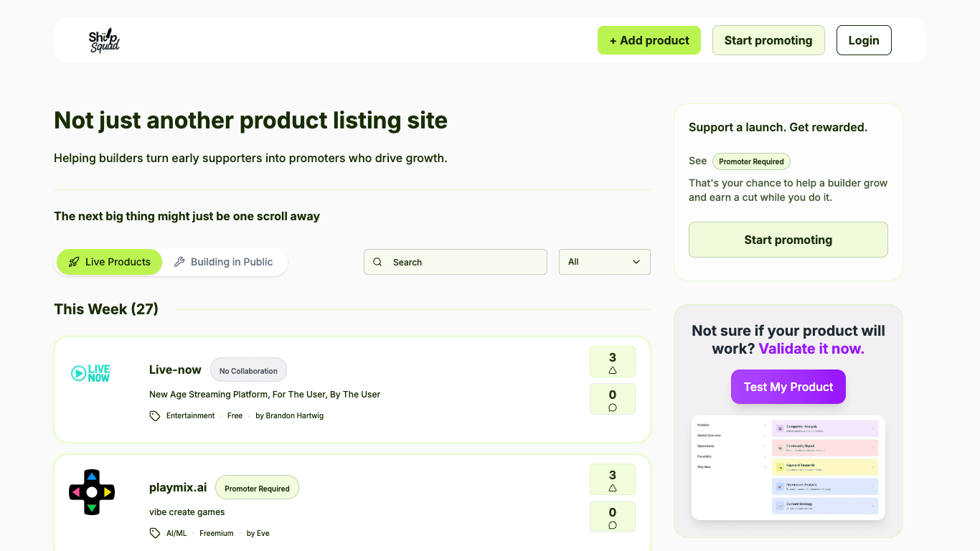Click the + Add product button
The image size is (980, 551).
tap(649, 41)
